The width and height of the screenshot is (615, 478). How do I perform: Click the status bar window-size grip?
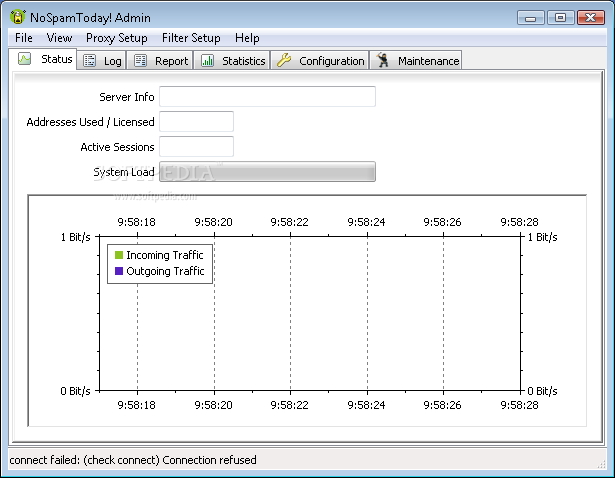click(x=601, y=464)
